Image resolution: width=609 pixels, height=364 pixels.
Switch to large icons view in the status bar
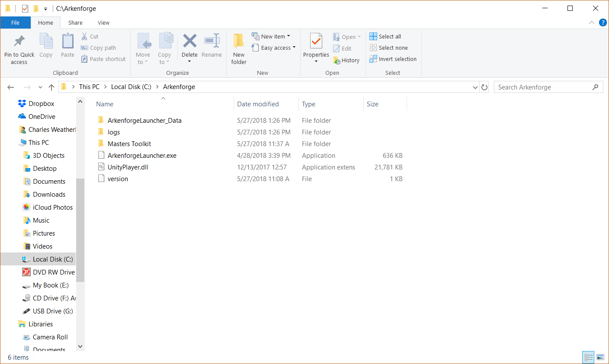pyautogui.click(x=600, y=357)
